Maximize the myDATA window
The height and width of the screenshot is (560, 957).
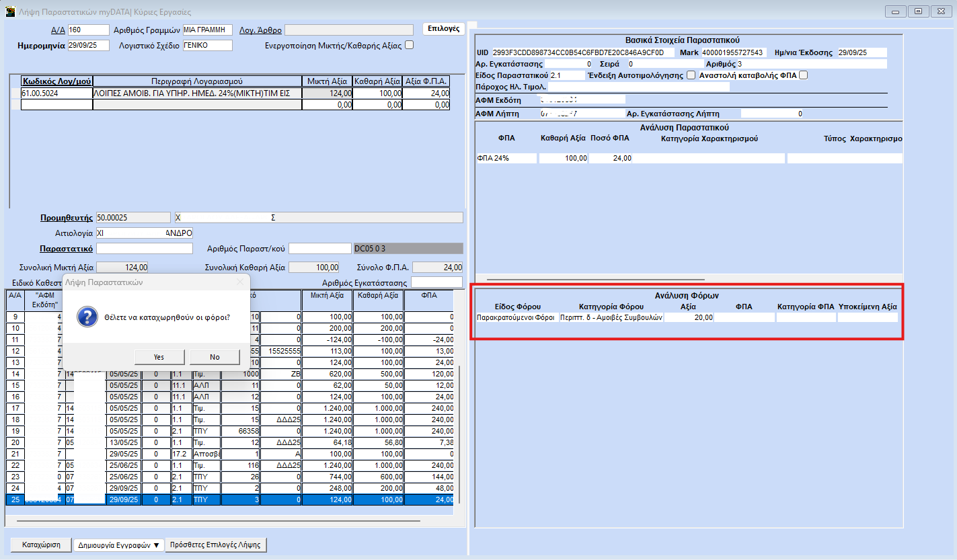917,11
